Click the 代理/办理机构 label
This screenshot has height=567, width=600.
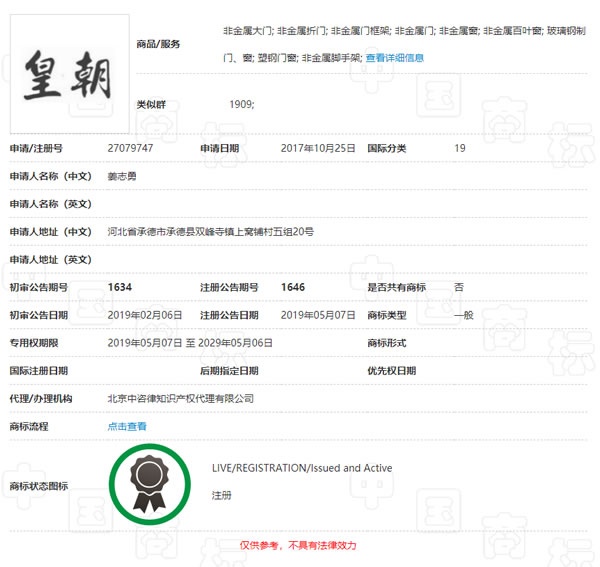click(x=41, y=398)
